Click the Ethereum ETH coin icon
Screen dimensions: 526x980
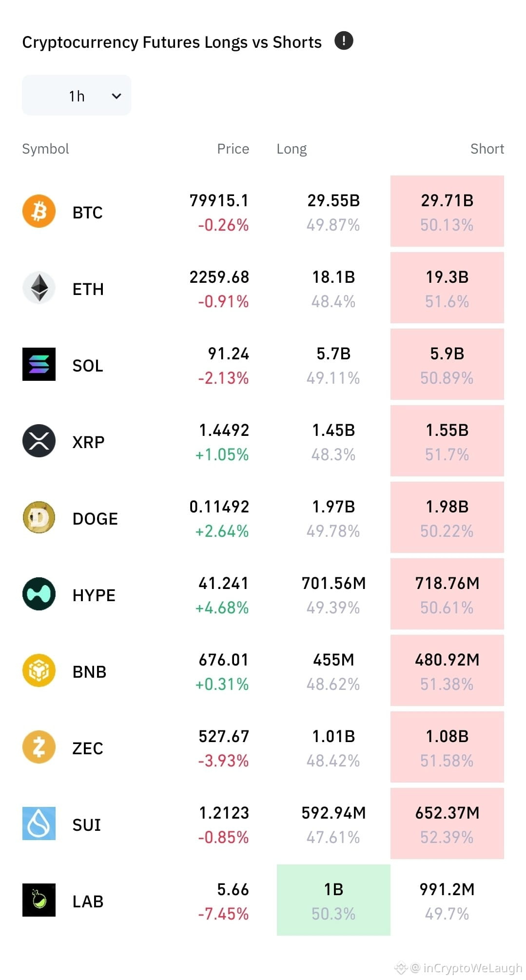click(39, 288)
